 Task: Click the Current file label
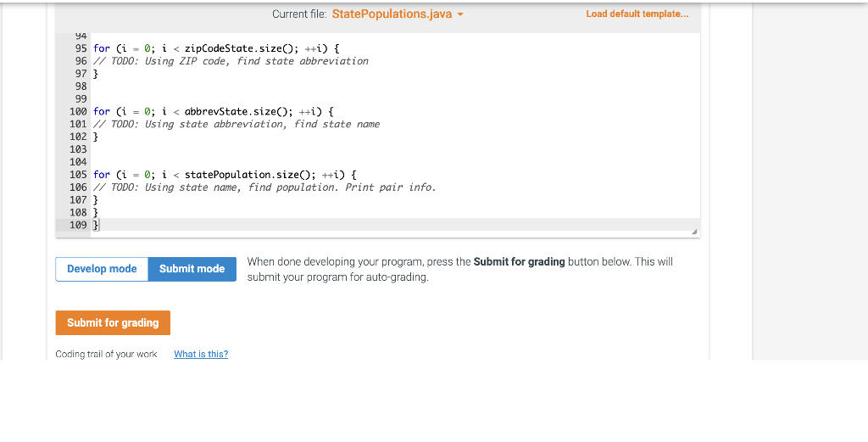pos(299,14)
